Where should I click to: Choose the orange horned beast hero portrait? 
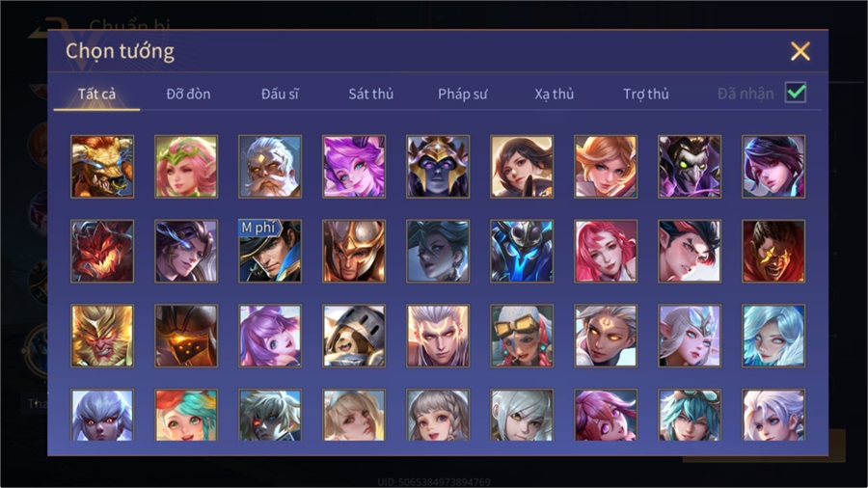pos(102,167)
